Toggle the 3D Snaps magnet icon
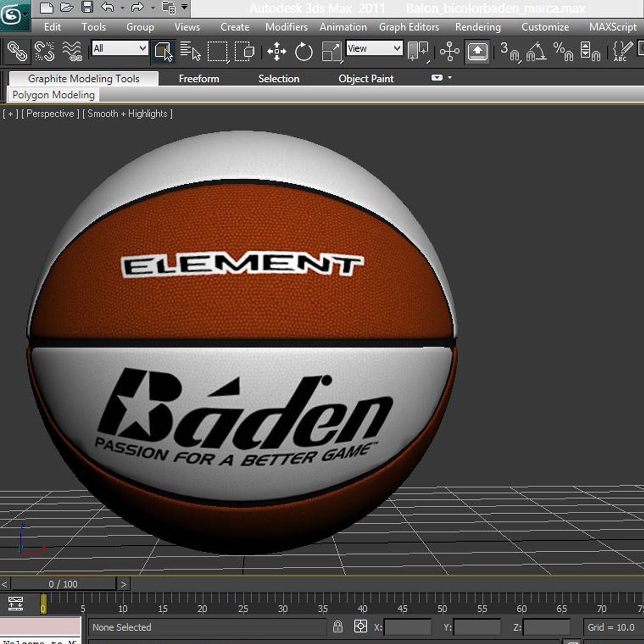Screen dimensions: 644x644 click(510, 52)
